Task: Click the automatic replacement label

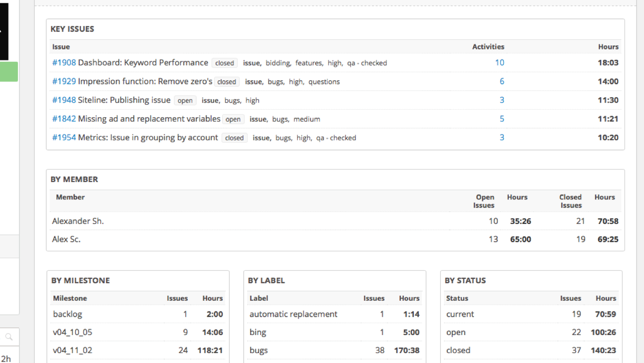Action: [294, 314]
